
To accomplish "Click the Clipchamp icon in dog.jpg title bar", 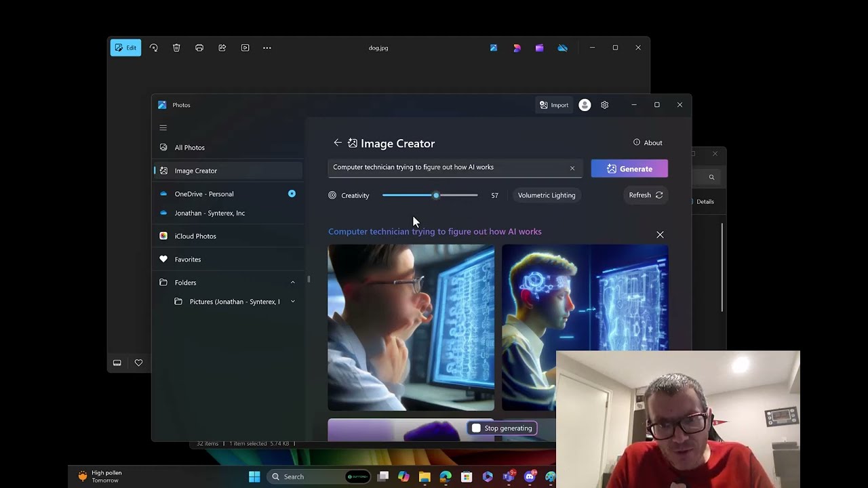I will 539,48.
